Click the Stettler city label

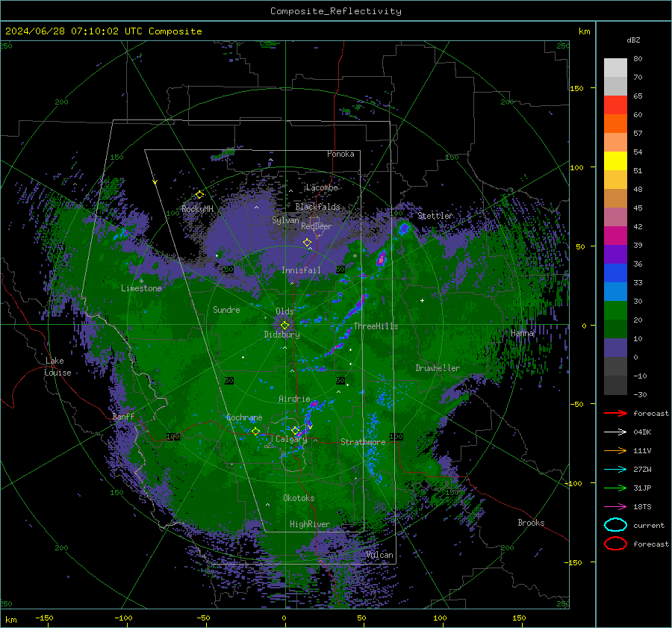point(435,216)
